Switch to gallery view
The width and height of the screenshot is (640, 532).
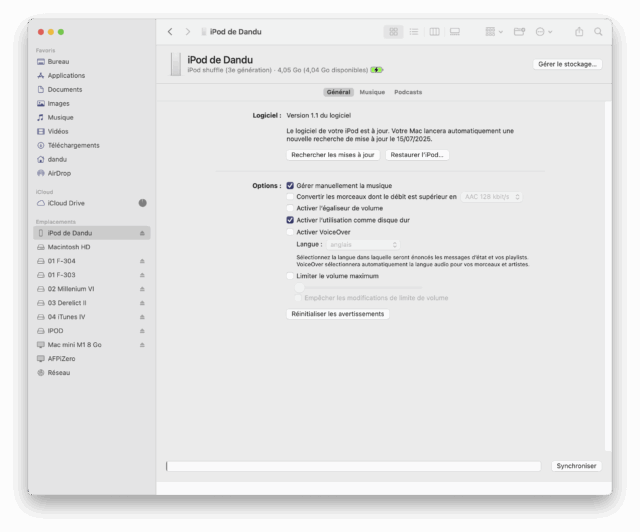455,32
